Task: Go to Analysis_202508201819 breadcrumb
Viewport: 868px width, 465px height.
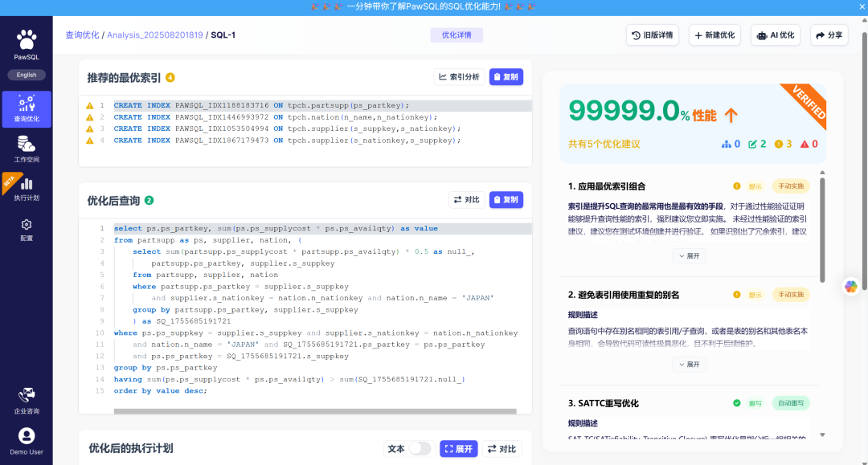Action: coord(155,35)
